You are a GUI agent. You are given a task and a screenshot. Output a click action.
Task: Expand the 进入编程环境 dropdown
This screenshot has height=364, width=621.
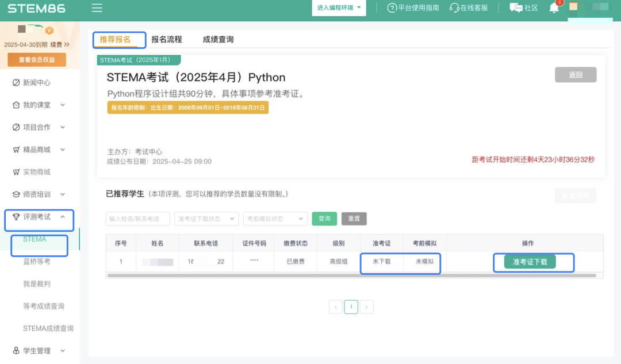point(340,8)
